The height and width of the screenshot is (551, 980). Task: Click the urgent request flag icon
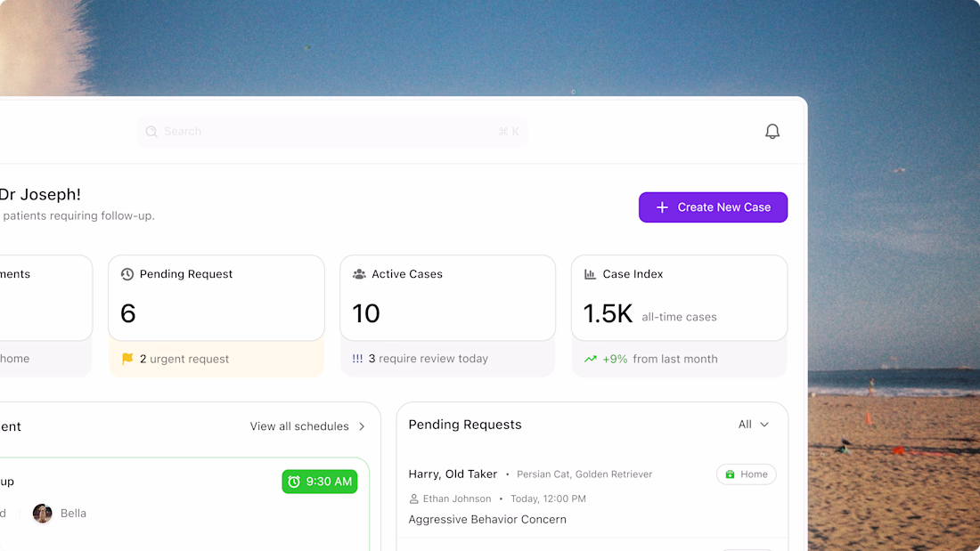click(x=127, y=359)
